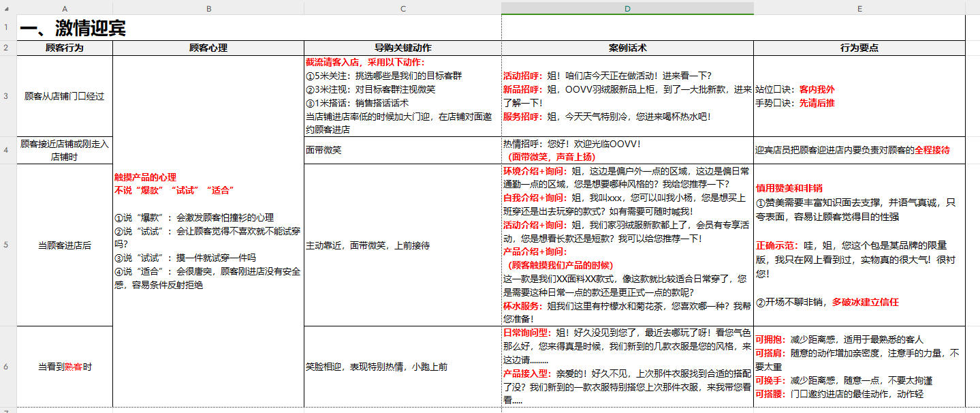Select row 1 header
Screen dimensions: 980x413
[x=8, y=28]
